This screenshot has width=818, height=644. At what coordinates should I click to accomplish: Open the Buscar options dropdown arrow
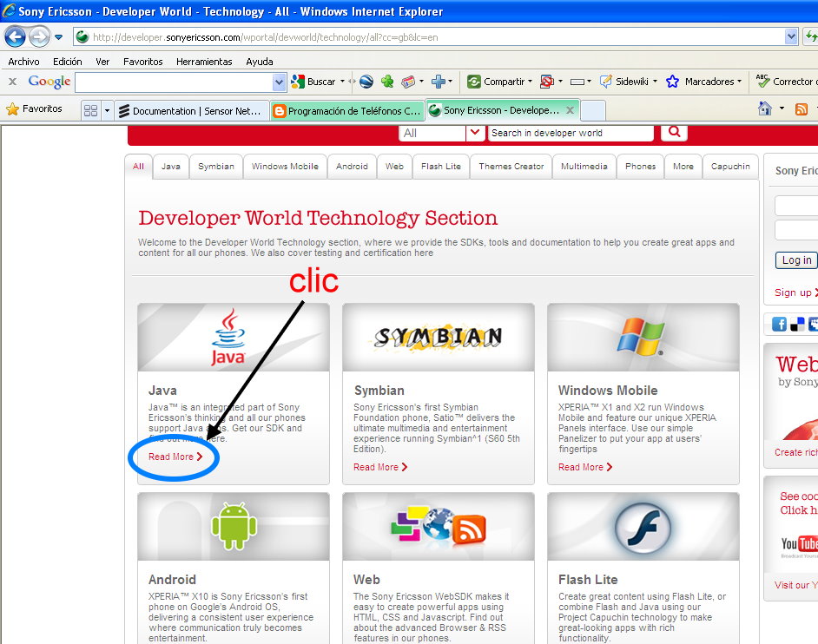[x=343, y=82]
